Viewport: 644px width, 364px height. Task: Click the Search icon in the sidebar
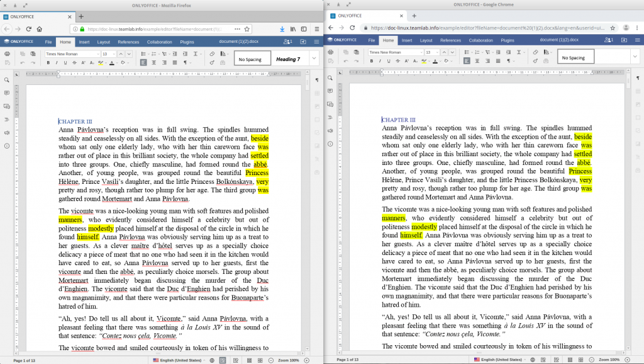(8, 80)
